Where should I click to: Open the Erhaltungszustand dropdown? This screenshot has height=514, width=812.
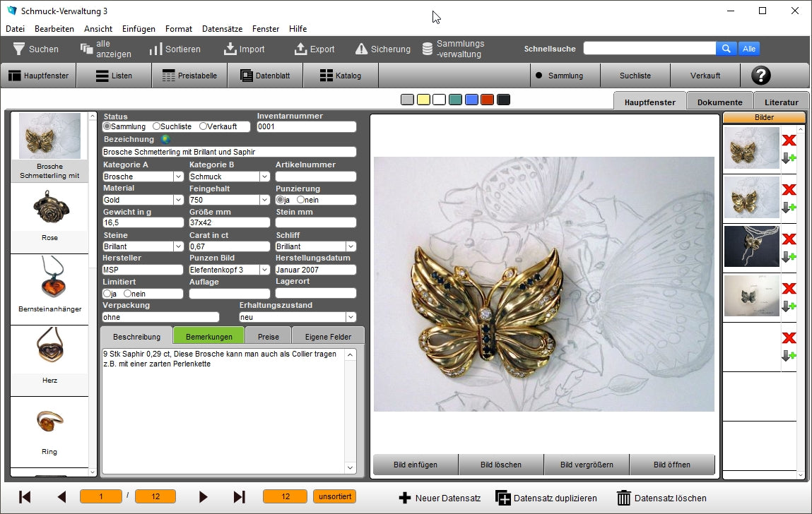click(x=351, y=318)
